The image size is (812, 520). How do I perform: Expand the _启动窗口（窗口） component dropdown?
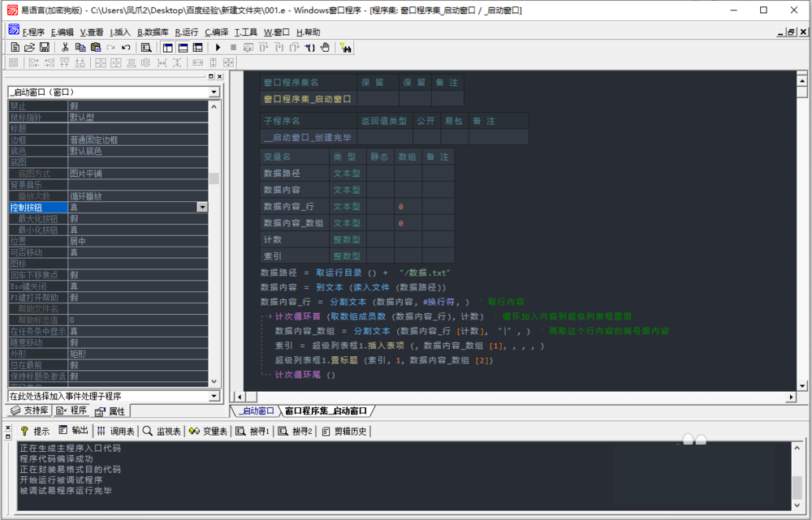(x=214, y=92)
